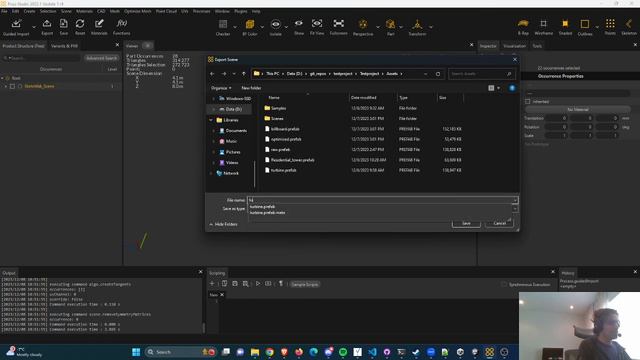Select the Scripting panel tab

[217, 273]
